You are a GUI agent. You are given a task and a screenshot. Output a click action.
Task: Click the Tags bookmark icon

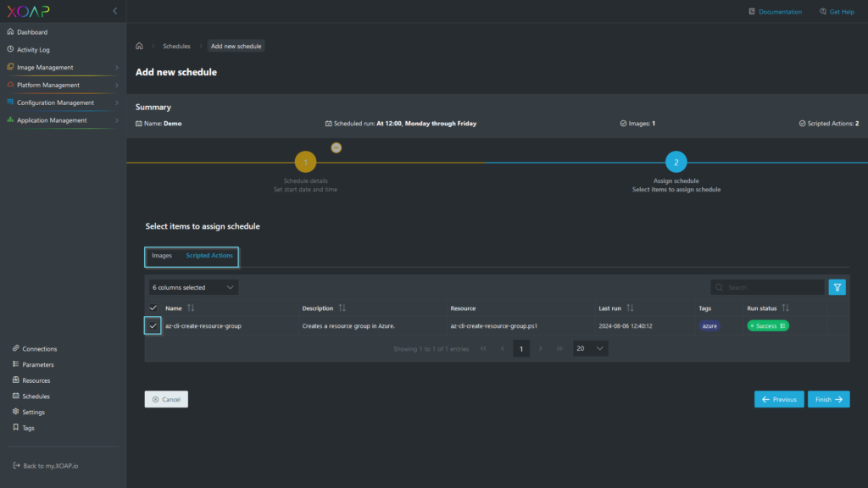[15, 428]
